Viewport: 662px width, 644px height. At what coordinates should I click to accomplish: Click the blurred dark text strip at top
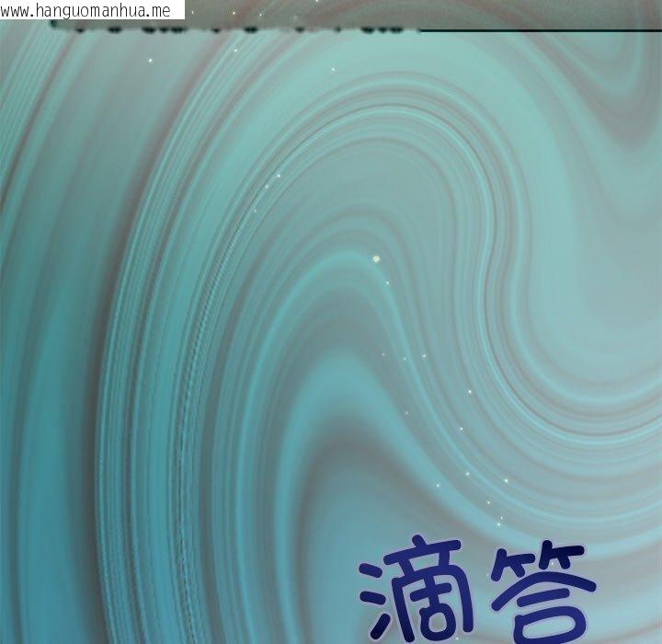pos(230,27)
